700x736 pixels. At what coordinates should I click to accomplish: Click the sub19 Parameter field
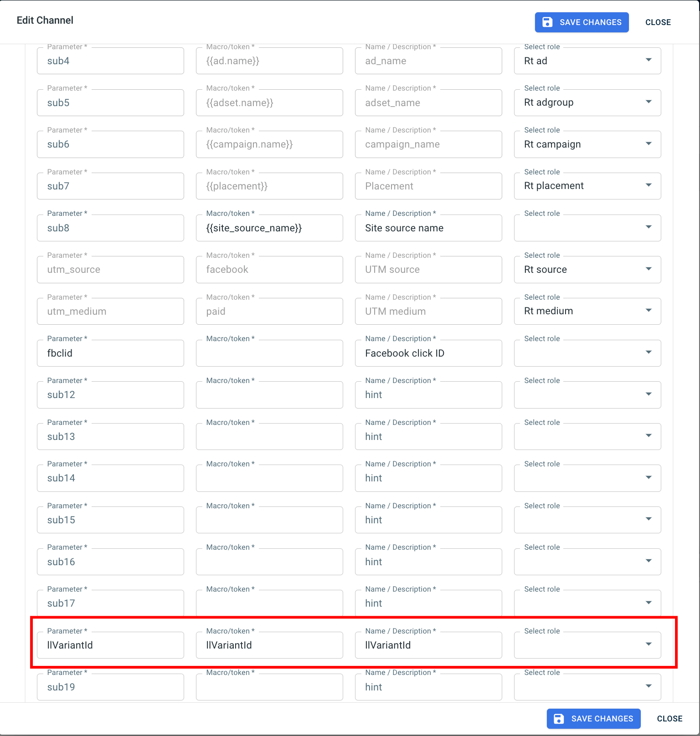coord(110,687)
